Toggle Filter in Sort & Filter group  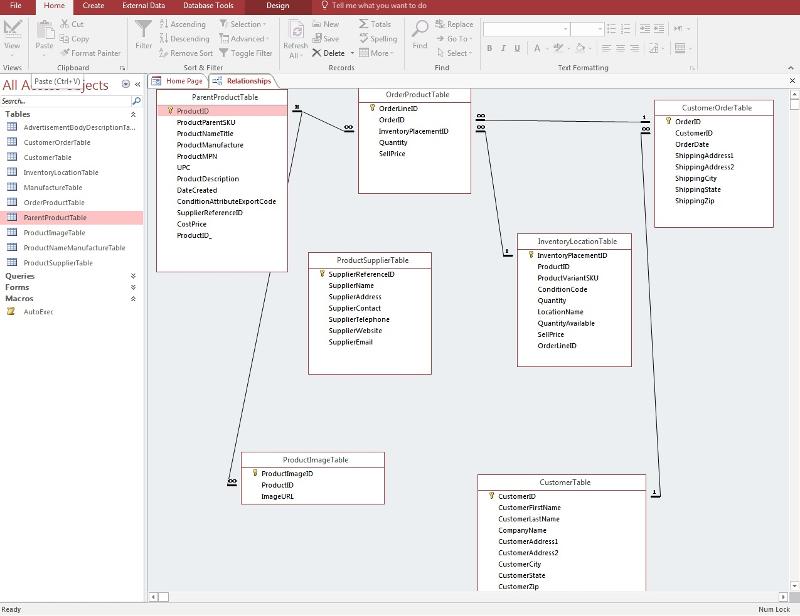245,53
